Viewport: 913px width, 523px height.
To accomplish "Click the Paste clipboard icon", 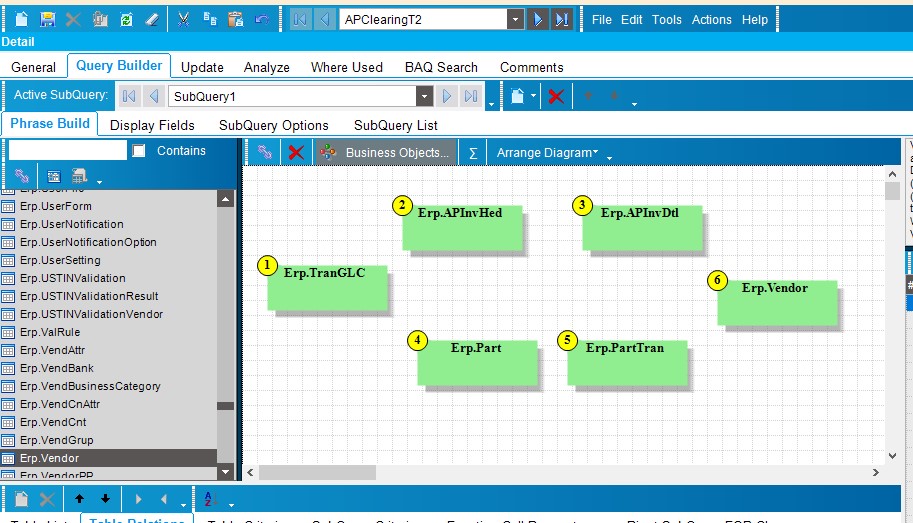I will (x=236, y=19).
